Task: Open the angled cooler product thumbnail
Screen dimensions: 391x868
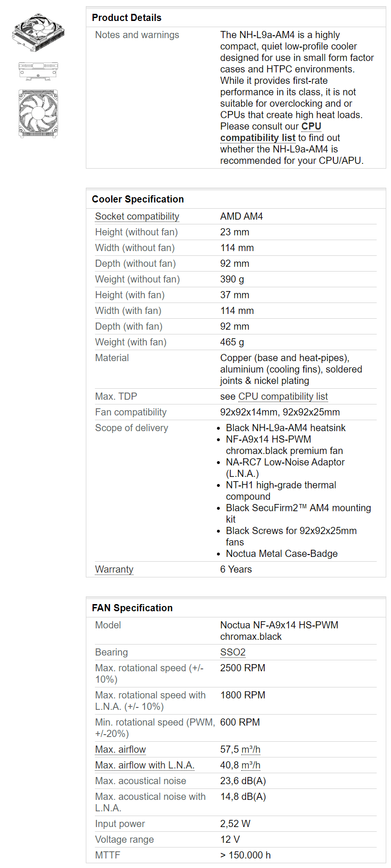Action: pyautogui.click(x=38, y=32)
